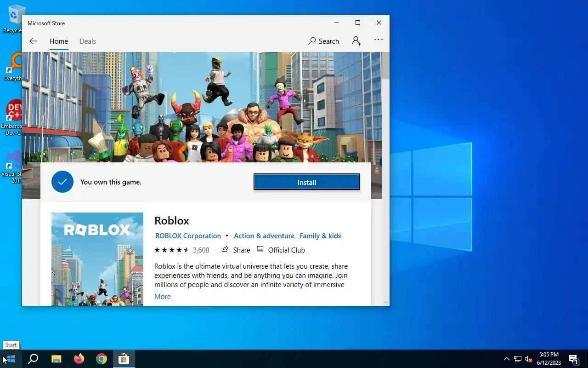Screen dimensions: 588x368
Task: Expand description with More link
Action: tap(162, 296)
